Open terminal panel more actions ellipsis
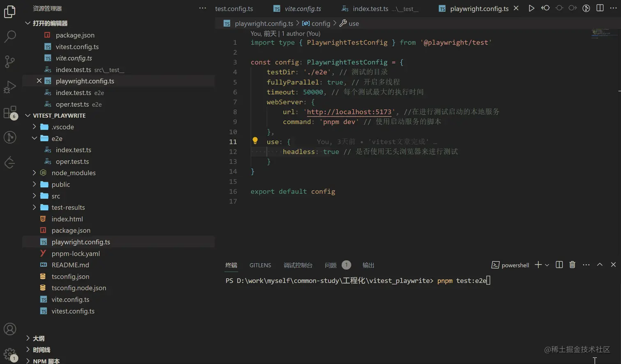Viewport: 621px width, 364px height. (586, 265)
